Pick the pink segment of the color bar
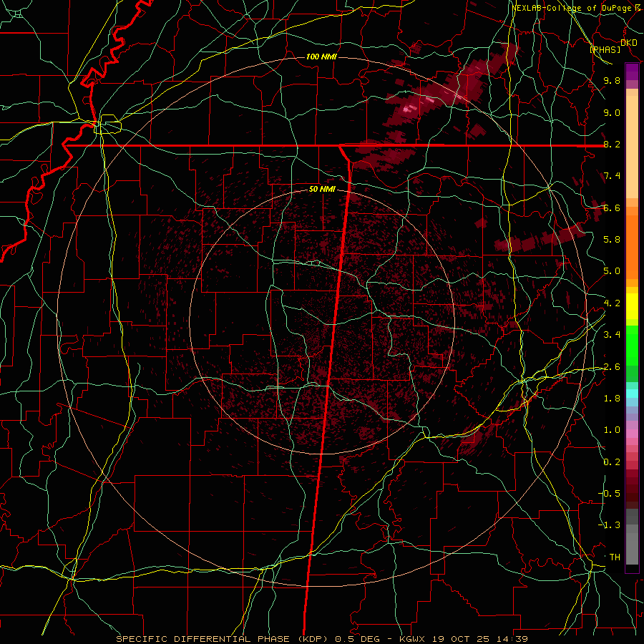The image size is (644, 644). (x=632, y=434)
